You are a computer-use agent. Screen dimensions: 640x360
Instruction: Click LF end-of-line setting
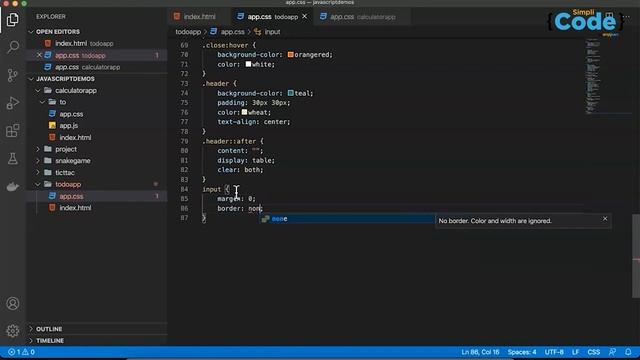click(x=576, y=352)
